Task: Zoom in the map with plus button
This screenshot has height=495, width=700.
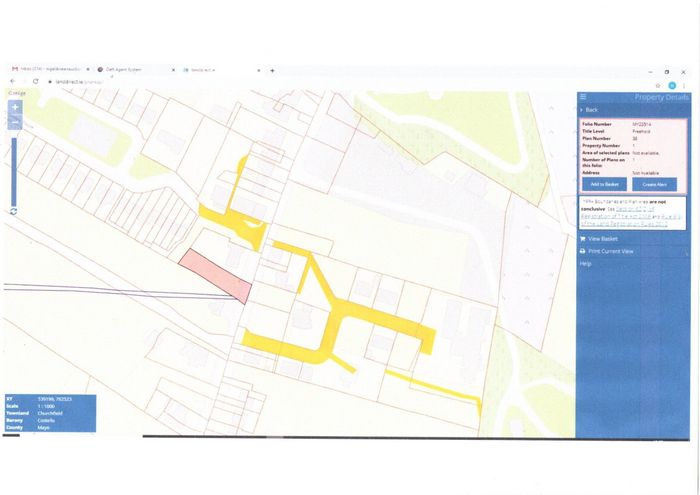Action: [x=14, y=106]
